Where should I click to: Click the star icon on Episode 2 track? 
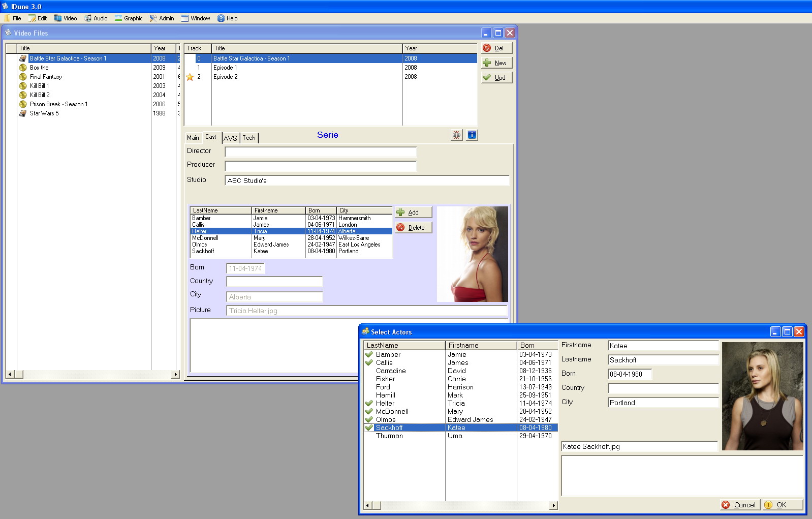tap(190, 77)
